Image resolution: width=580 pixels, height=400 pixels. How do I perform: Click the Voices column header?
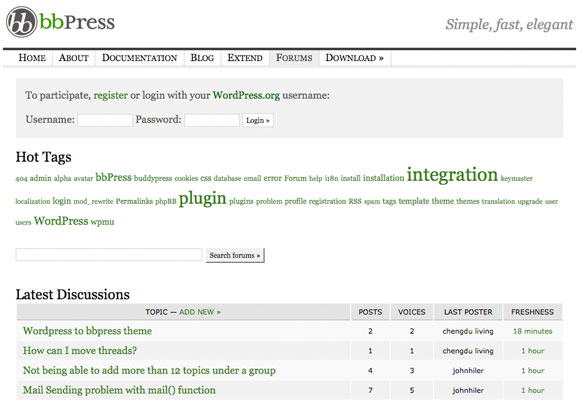pos(412,312)
